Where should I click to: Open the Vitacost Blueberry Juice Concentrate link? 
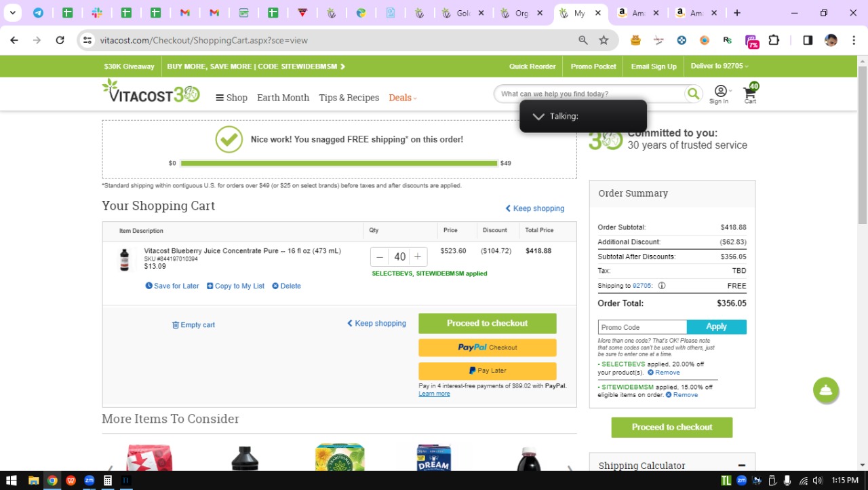click(242, 251)
